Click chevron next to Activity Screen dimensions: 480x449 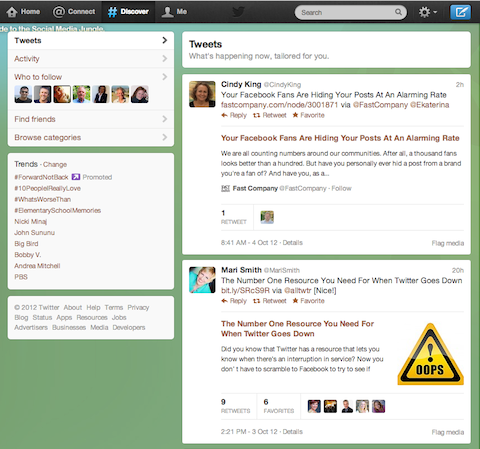click(x=165, y=59)
